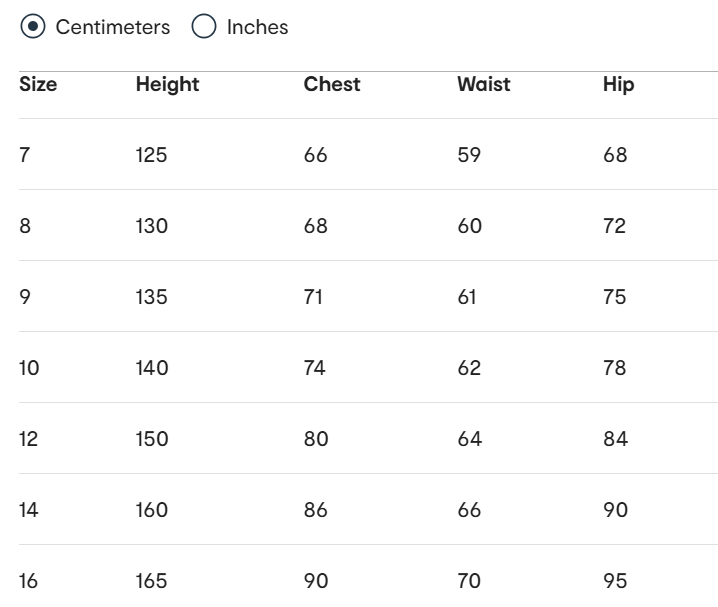Image resolution: width=718 pixels, height=607 pixels.
Task: Click the Inches label text
Action: tap(257, 27)
